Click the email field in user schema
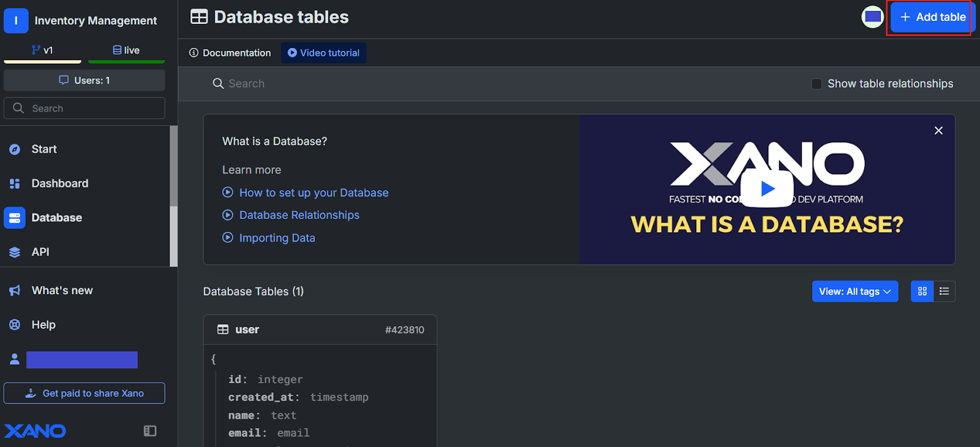The height and width of the screenshot is (447, 980). click(x=269, y=433)
